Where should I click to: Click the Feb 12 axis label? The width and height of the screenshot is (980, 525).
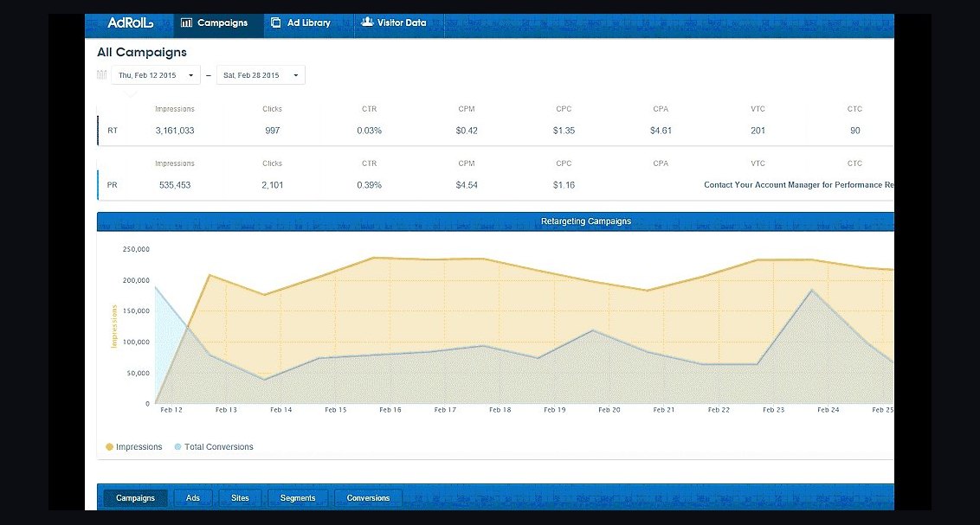(171, 410)
